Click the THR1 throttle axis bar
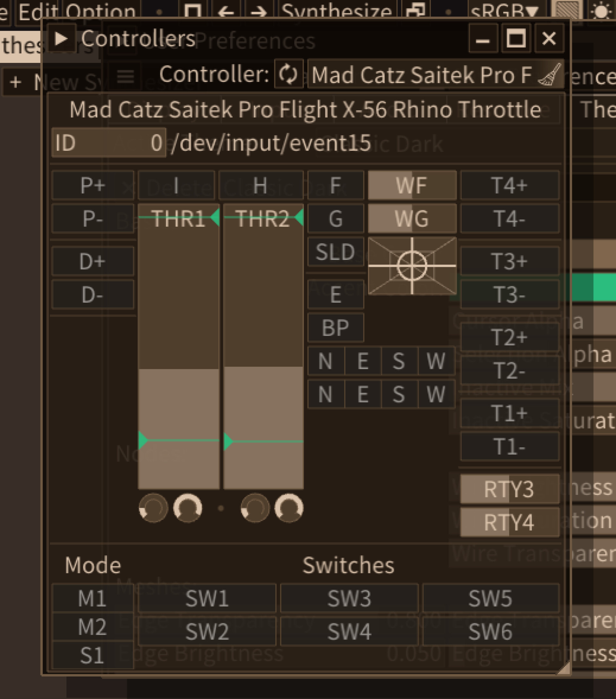Viewport: 616px width, 699px height. click(178, 347)
